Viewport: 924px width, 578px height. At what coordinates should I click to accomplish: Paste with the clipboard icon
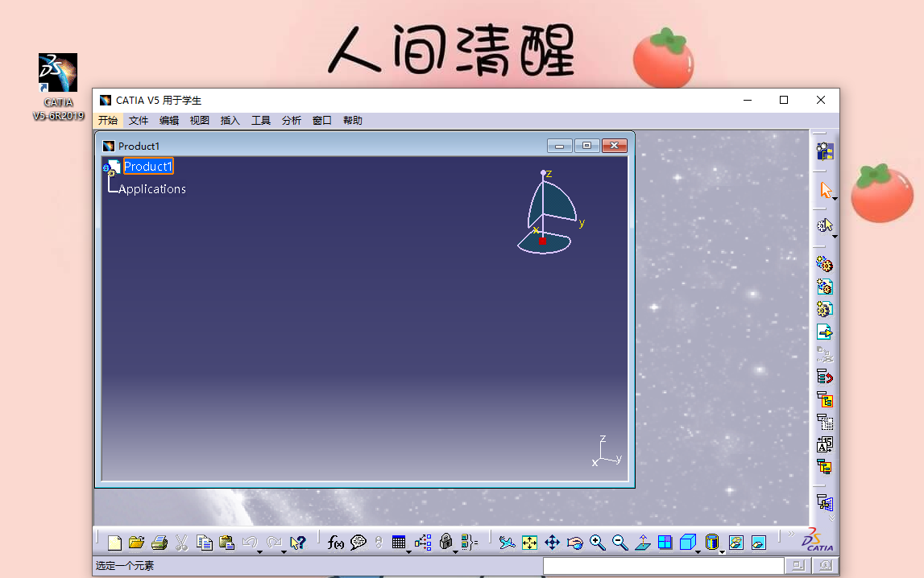coord(227,543)
